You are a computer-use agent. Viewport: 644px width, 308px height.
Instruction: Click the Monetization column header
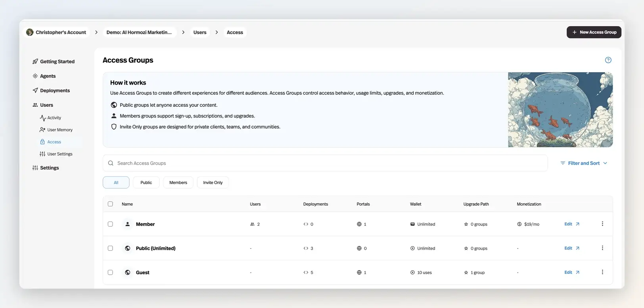coord(529,204)
